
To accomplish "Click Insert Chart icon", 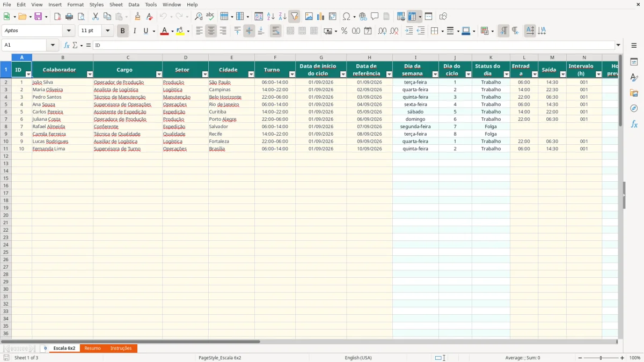I will (x=321, y=17).
